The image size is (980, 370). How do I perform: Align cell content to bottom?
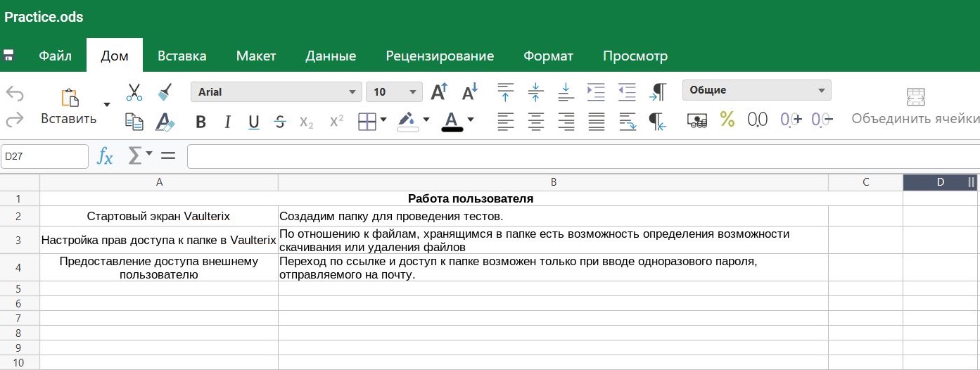point(566,91)
